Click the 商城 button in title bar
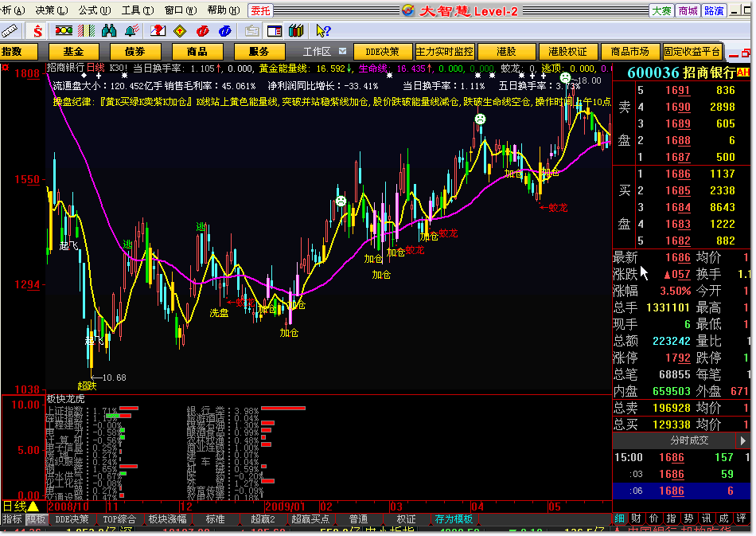The height and width of the screenshot is (536, 756). tap(688, 10)
